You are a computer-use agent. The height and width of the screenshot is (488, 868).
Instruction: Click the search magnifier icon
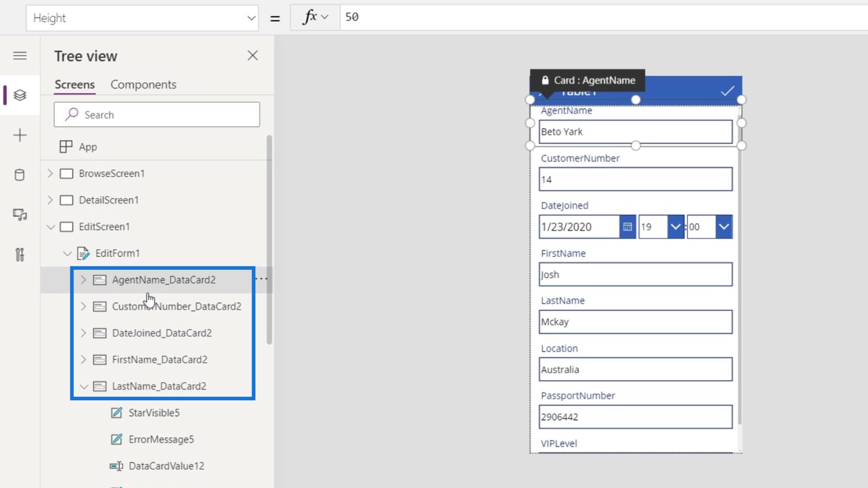pyautogui.click(x=71, y=114)
